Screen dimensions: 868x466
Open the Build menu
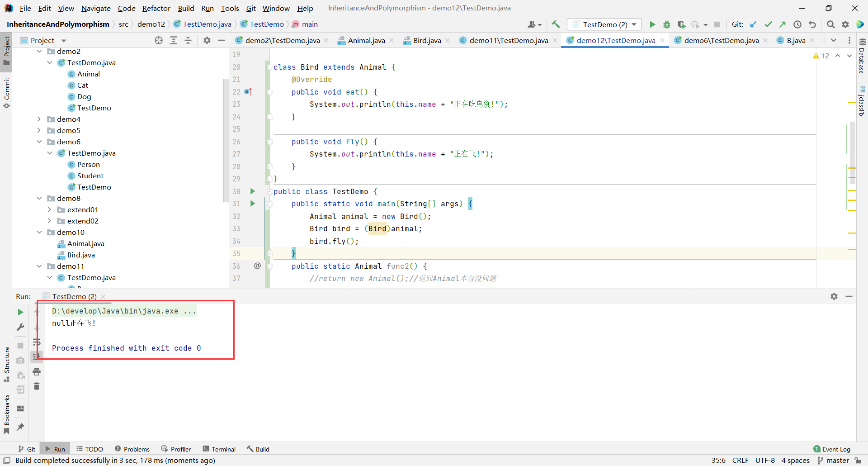(x=186, y=8)
